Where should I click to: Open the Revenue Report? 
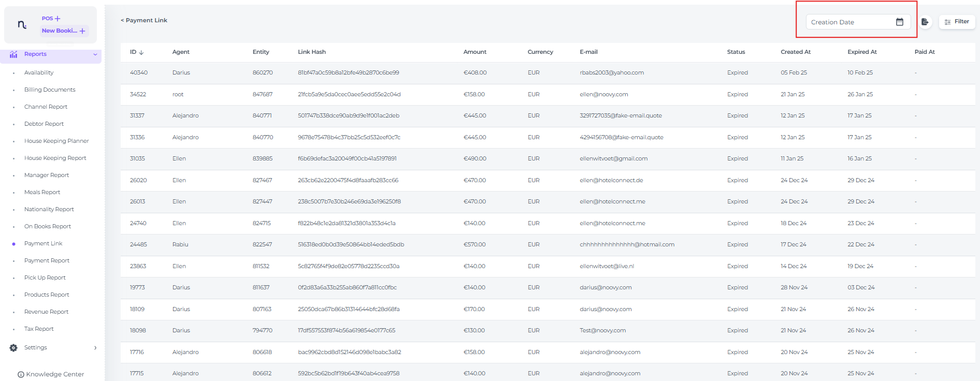46,312
